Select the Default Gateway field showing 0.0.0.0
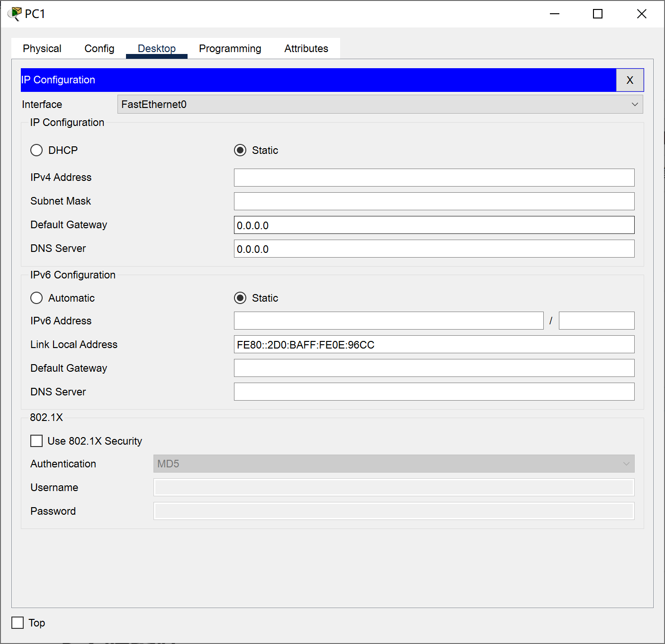665x644 pixels. [x=433, y=225]
